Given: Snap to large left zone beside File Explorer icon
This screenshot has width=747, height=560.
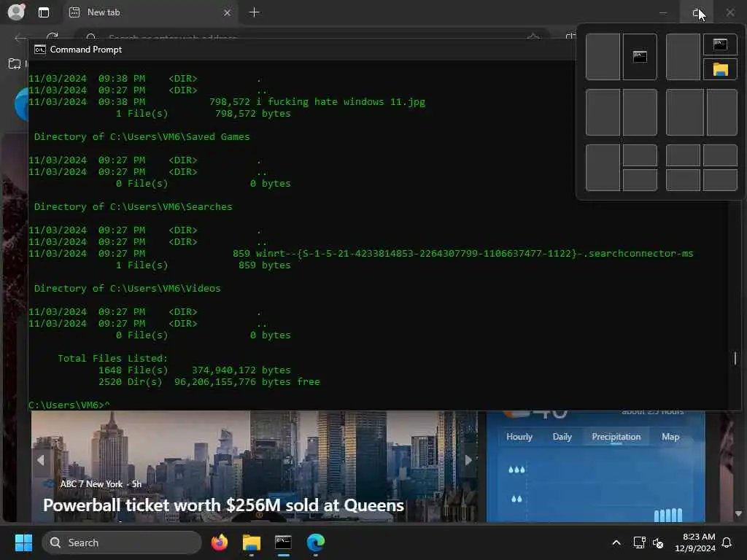Looking at the screenshot, I should click(x=683, y=57).
